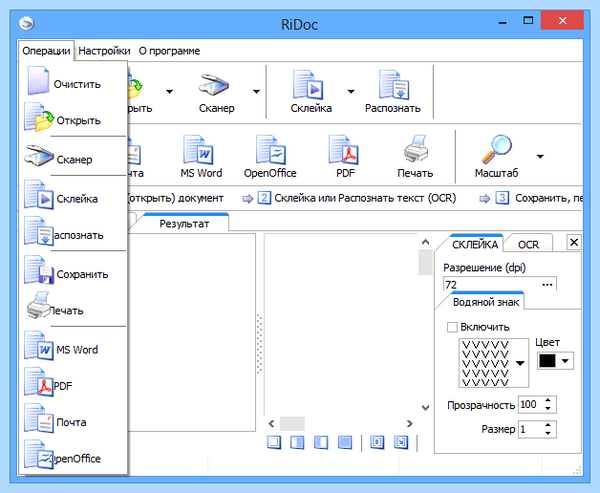Open the Цвет color dropdown arrow
Screen dimensions: 600x493
pos(565,361)
